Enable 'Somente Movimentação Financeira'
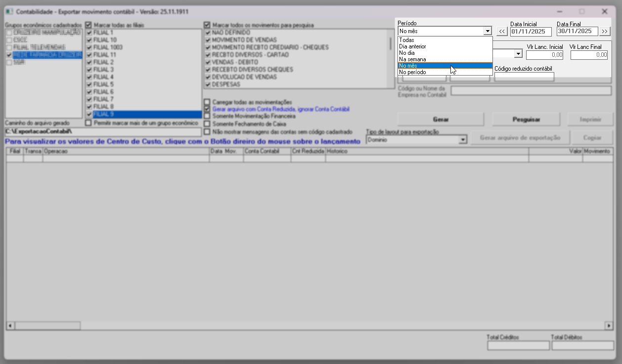Viewport: 622px width, 364px height. (207, 116)
